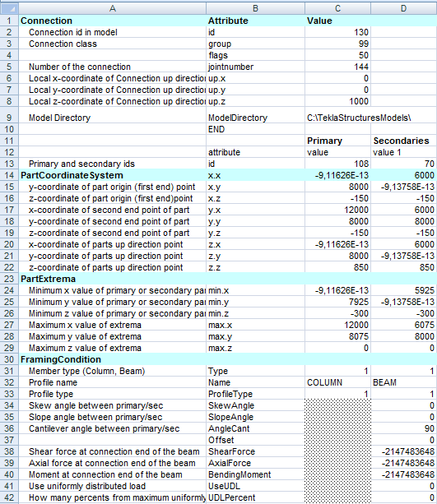Click the FramingCondition heading cell
The image size is (437, 504).
click(112, 359)
